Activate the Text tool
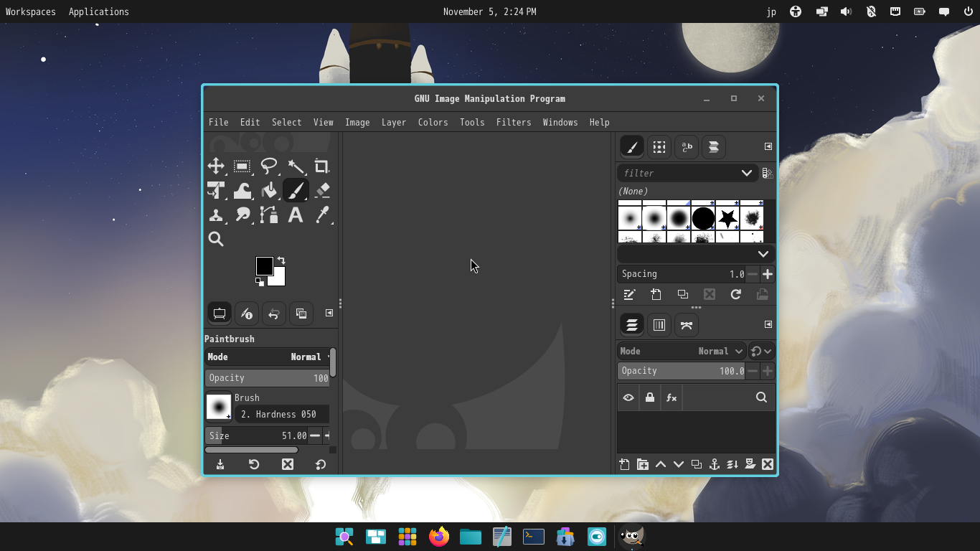 pos(295,215)
